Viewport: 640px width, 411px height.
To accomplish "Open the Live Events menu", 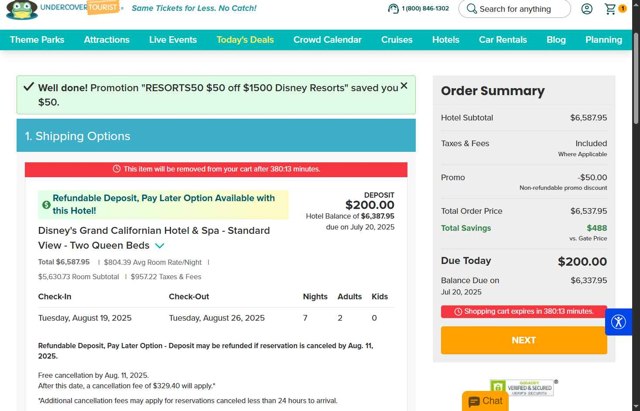I will click(173, 40).
